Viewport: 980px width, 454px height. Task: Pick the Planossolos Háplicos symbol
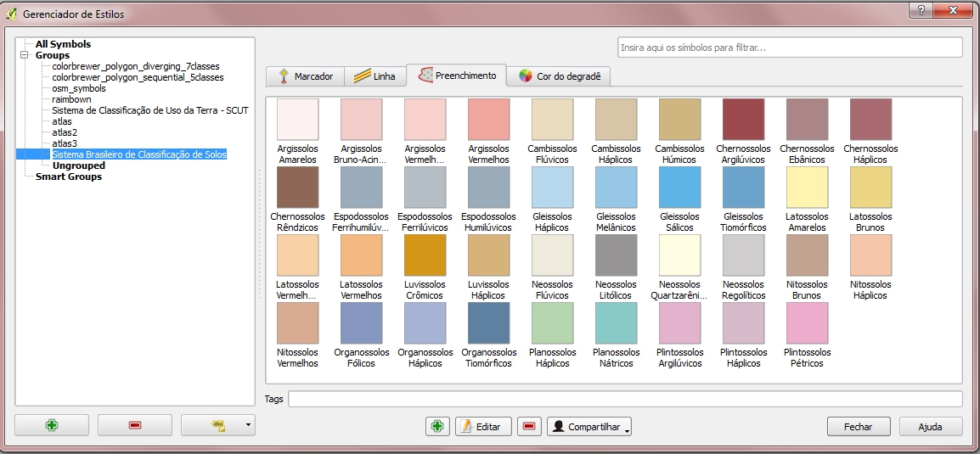click(x=553, y=323)
